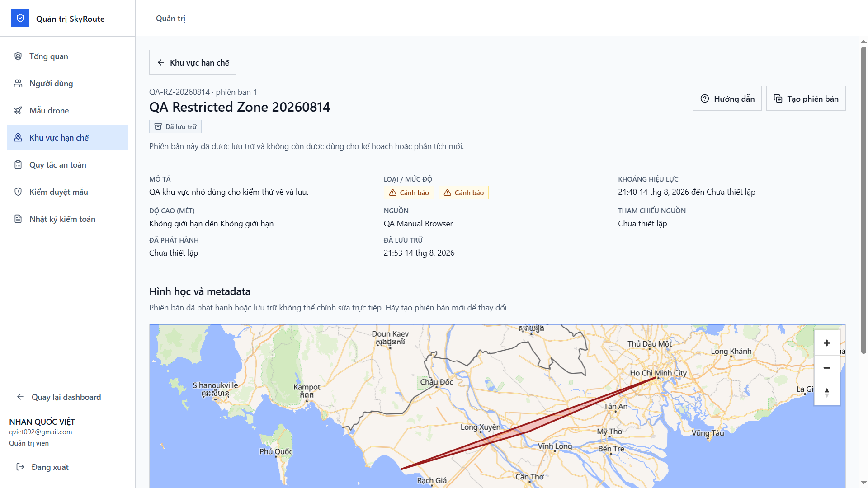
Task: Click the Hình học và metadata heading
Action: point(200,291)
